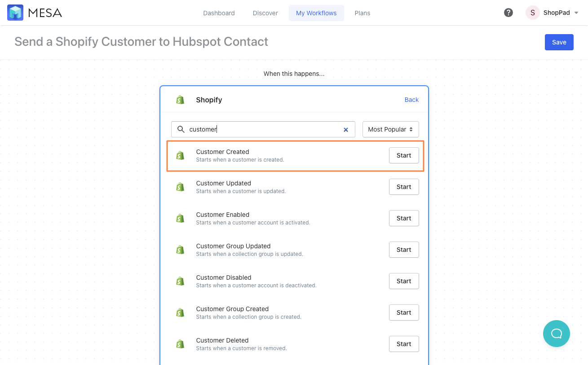Expand the ShopPad account menu arrow
Viewport: 588px width, 365px height.
576,13
